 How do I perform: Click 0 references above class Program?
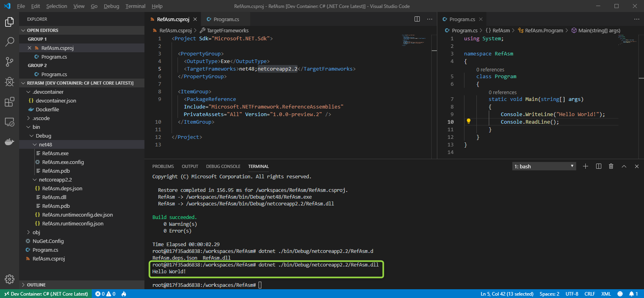click(490, 69)
